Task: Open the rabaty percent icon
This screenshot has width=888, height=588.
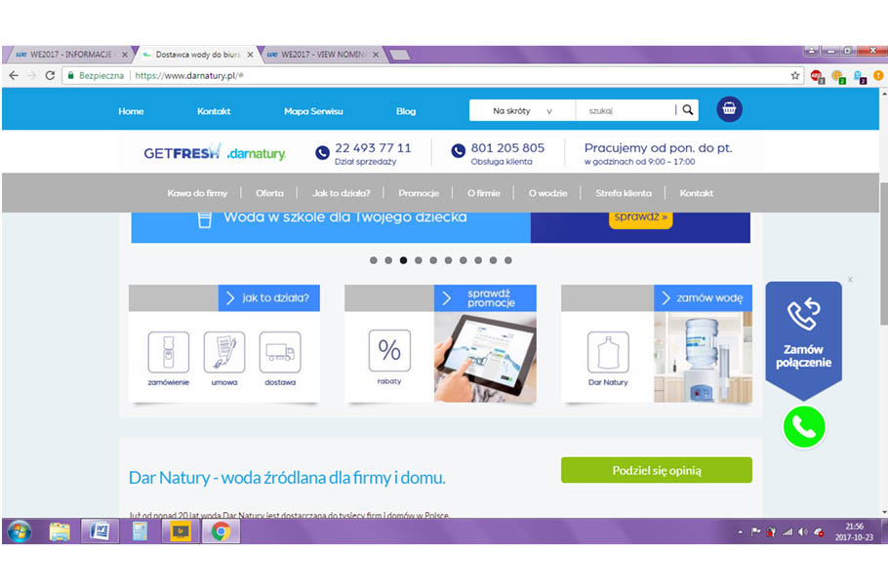Action: tap(389, 350)
